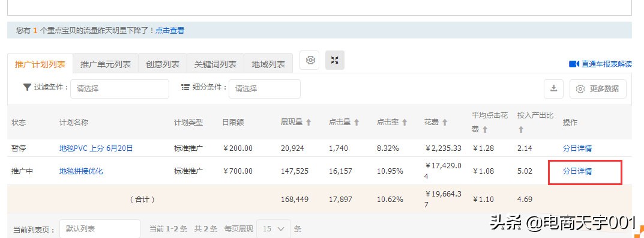This screenshot has width=644, height=238.
Task: Sort by 投入产出比 arrow icon
Action: (521, 129)
